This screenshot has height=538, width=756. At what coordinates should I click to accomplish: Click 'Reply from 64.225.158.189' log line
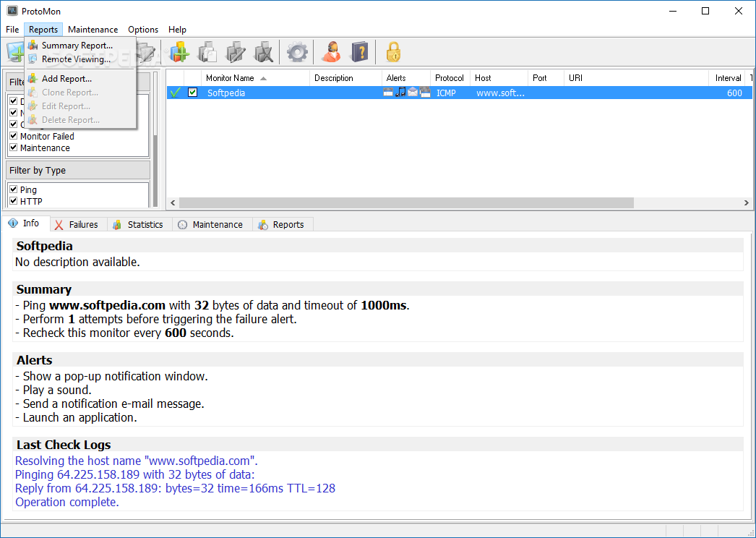[175, 488]
